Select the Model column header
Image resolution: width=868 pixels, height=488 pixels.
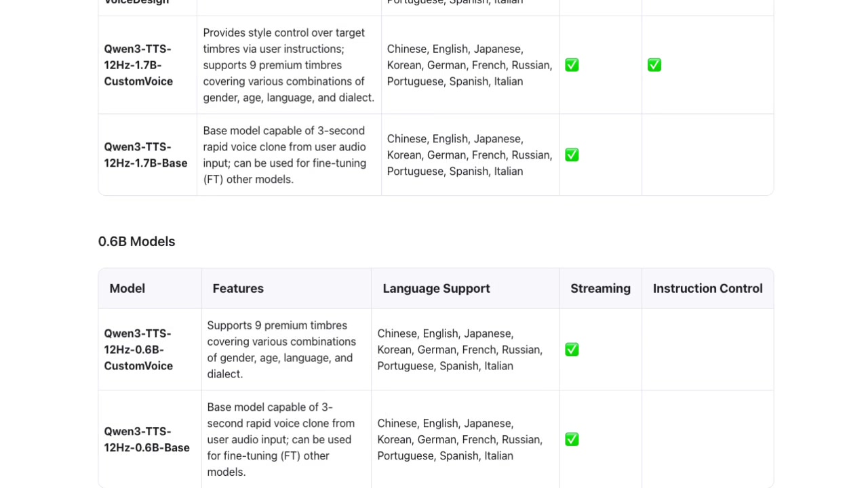tap(127, 289)
